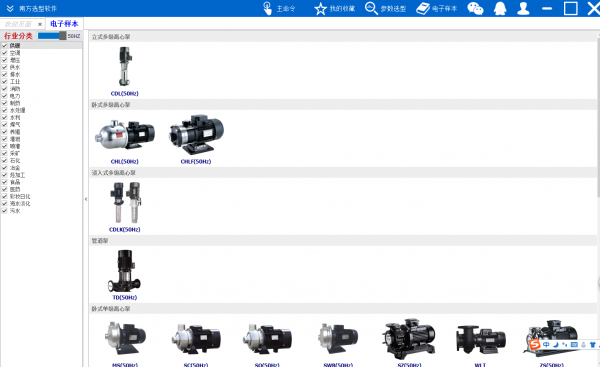Open 我的收藏 star icon
Image resolution: width=600 pixels, height=367 pixels.
[x=320, y=9]
